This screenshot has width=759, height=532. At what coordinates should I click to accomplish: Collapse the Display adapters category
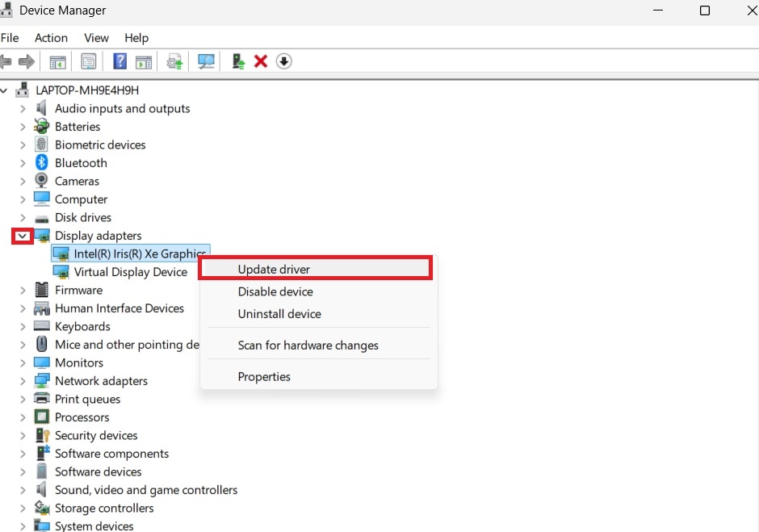(x=23, y=237)
